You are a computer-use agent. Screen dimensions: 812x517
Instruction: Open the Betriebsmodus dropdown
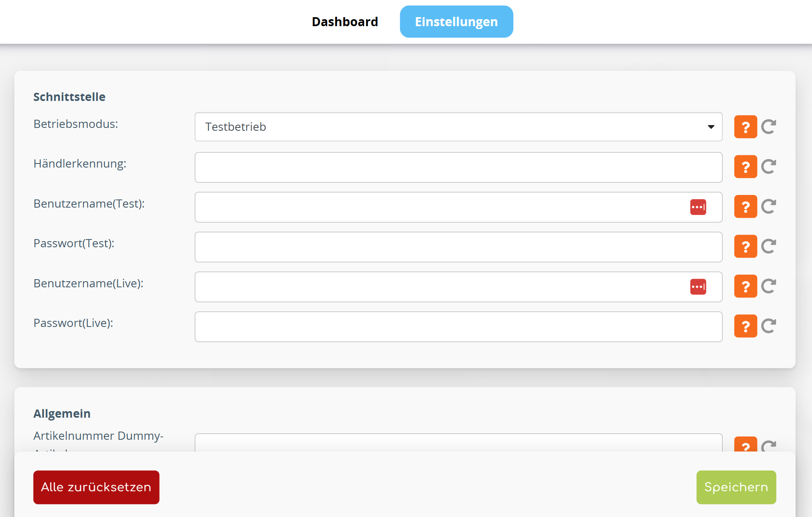458,127
